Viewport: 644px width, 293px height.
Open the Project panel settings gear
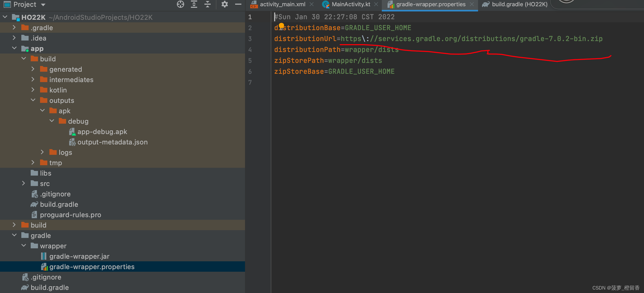(225, 4)
